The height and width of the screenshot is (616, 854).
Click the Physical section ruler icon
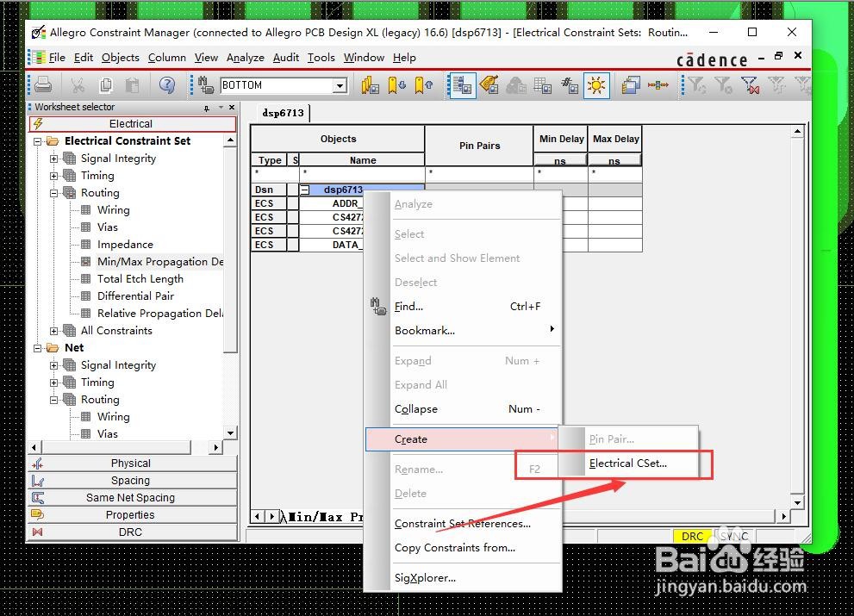38,464
